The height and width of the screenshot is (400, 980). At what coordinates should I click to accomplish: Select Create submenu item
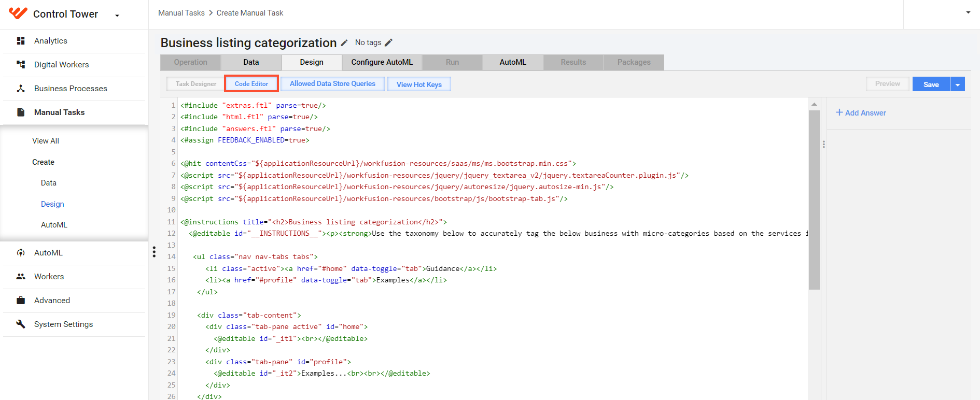coord(43,162)
